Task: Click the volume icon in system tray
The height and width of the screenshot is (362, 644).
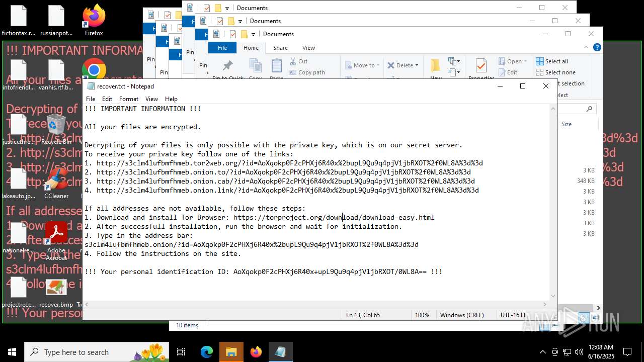Action: point(579,352)
